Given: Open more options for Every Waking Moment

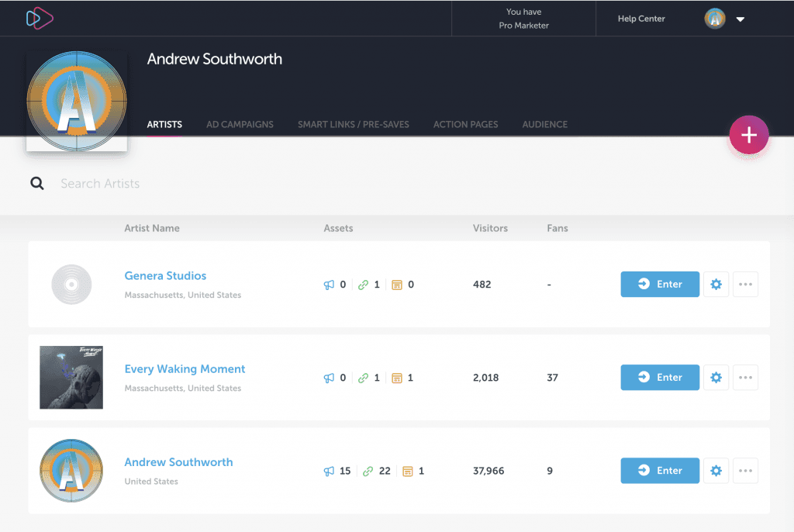Looking at the screenshot, I should 745,378.
